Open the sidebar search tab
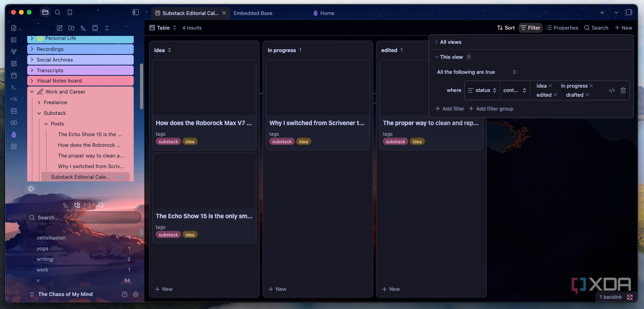The width and height of the screenshot is (644, 309). pyautogui.click(x=58, y=12)
